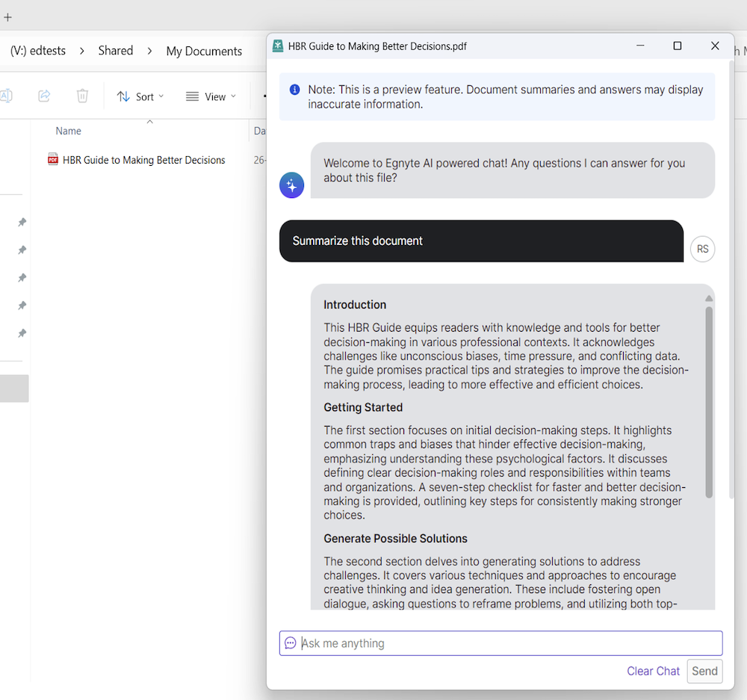
Task: Click the blue info icon in the preview note
Action: 295,90
